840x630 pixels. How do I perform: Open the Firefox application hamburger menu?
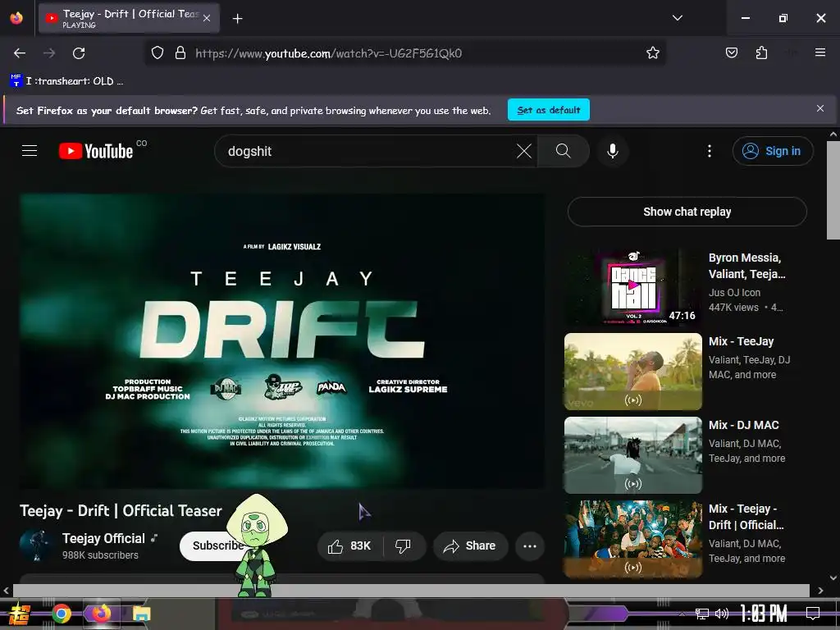pyautogui.click(x=819, y=52)
